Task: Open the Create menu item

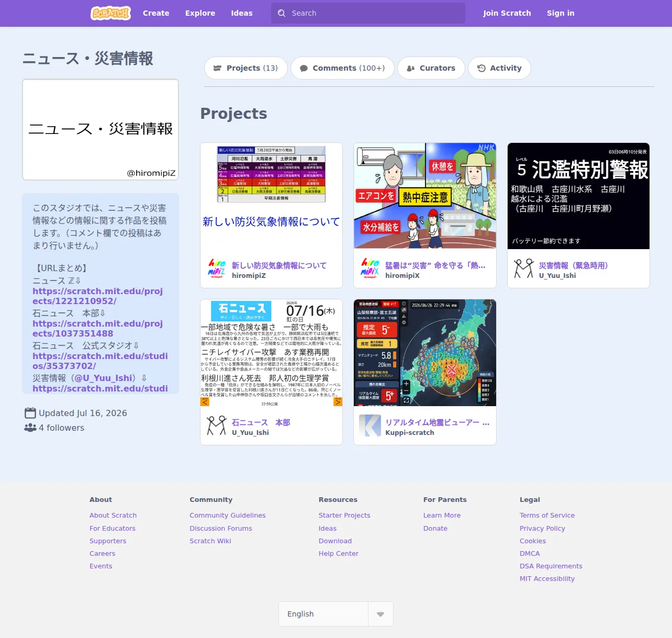Action: 156,13
